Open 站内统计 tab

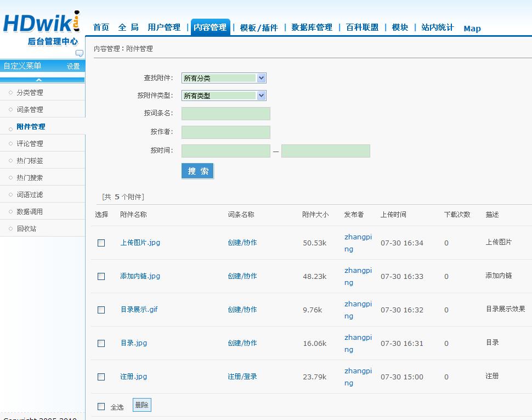click(x=438, y=27)
